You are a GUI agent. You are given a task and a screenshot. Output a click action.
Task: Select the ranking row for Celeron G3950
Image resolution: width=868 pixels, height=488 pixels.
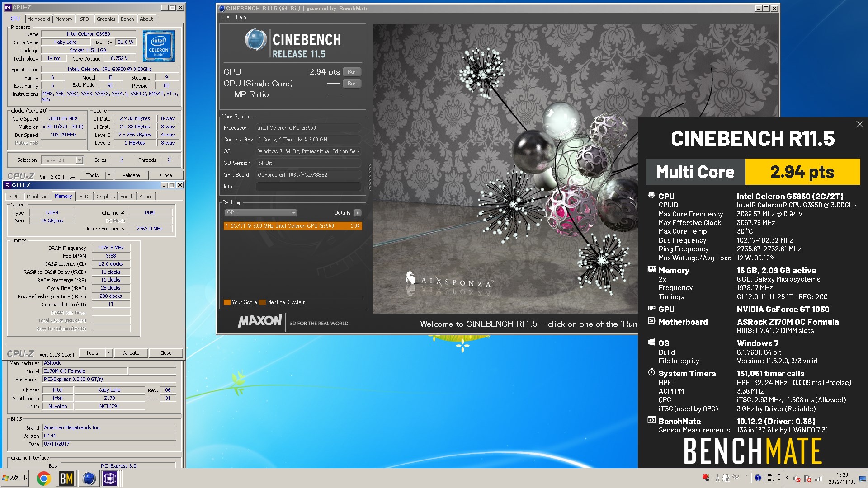[x=292, y=225]
